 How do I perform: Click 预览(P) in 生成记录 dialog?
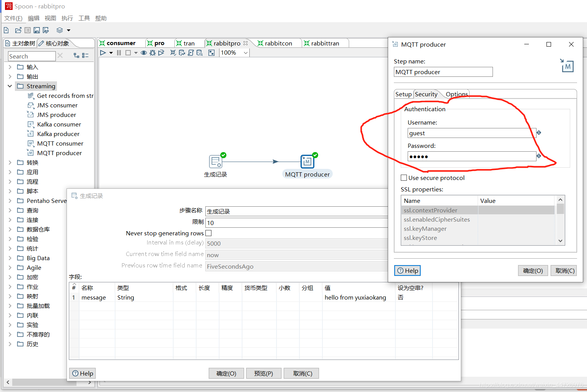[x=264, y=373]
